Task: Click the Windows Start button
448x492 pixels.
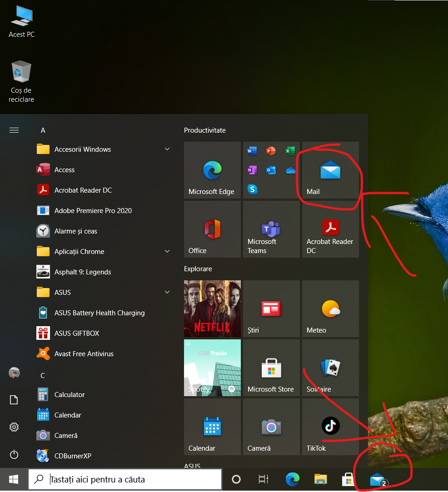Action: click(x=14, y=479)
